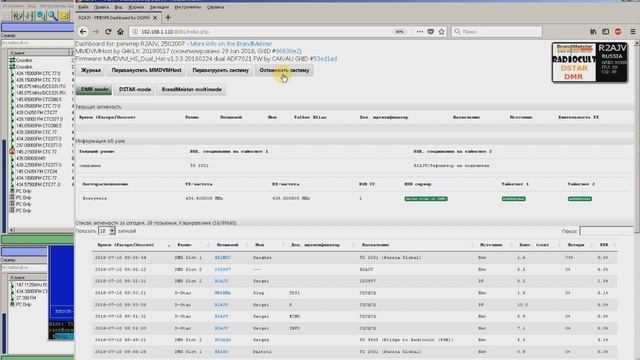Viewport: 640px width, 360px height.
Task: Reload the dashboard page
Action: [x=108, y=31]
